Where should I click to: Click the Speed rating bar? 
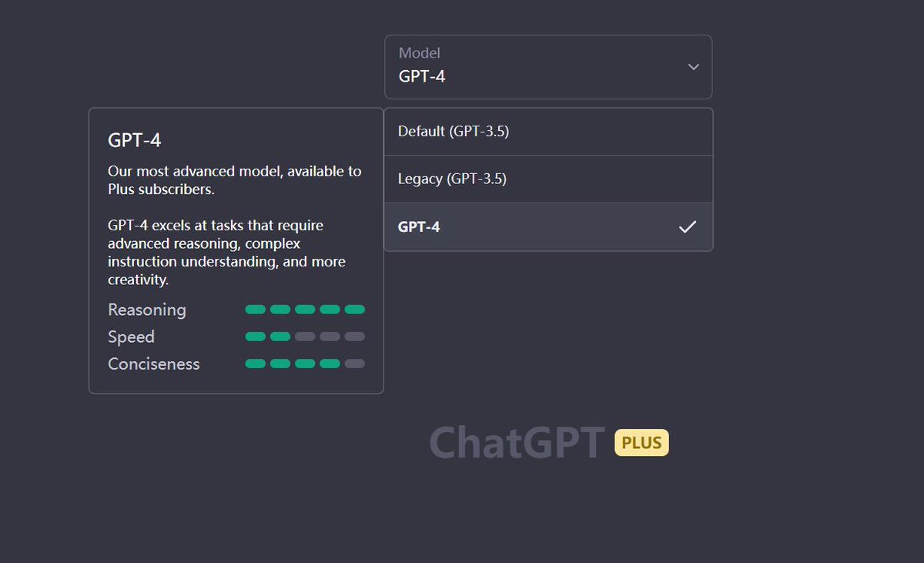(x=305, y=337)
